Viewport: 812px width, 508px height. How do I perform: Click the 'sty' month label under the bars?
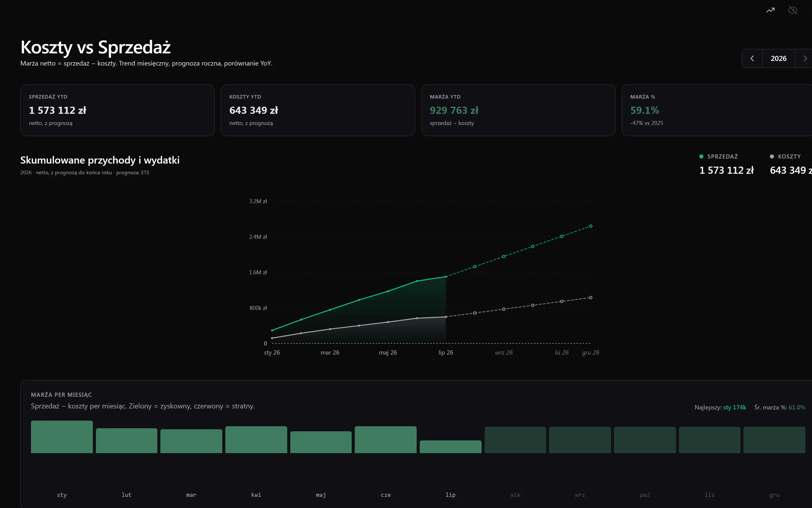[62, 495]
